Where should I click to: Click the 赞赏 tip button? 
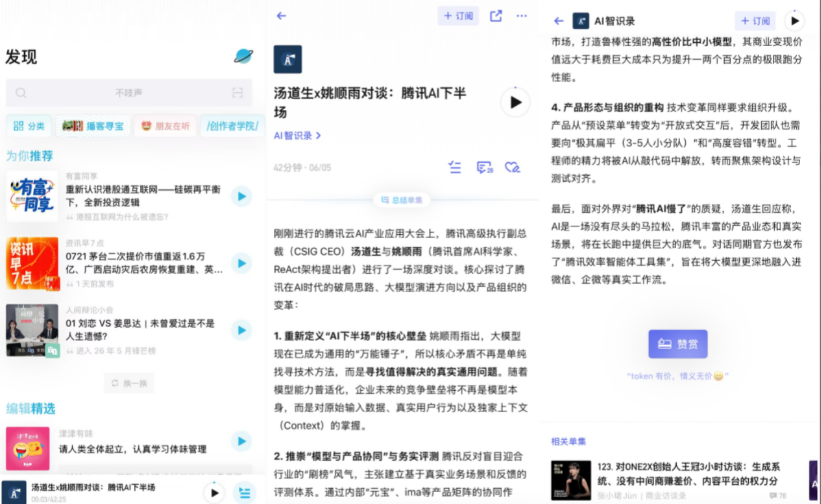[678, 344]
